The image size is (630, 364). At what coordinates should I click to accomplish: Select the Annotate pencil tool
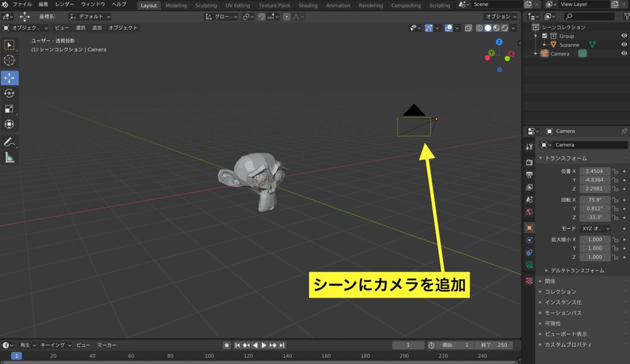point(9,142)
